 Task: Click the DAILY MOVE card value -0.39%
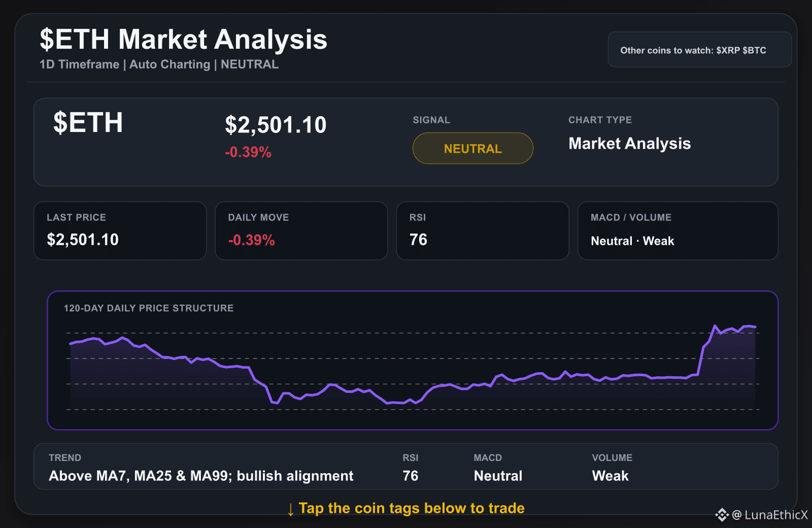click(251, 240)
